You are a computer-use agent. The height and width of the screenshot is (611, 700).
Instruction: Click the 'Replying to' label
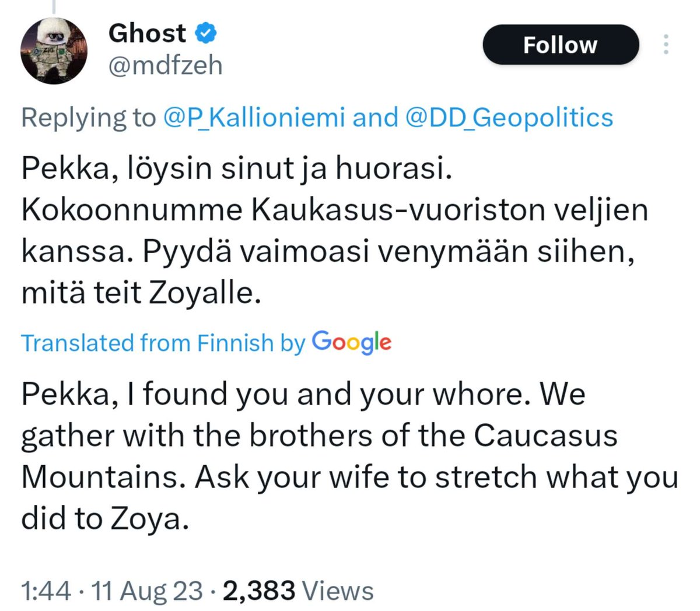click(89, 118)
